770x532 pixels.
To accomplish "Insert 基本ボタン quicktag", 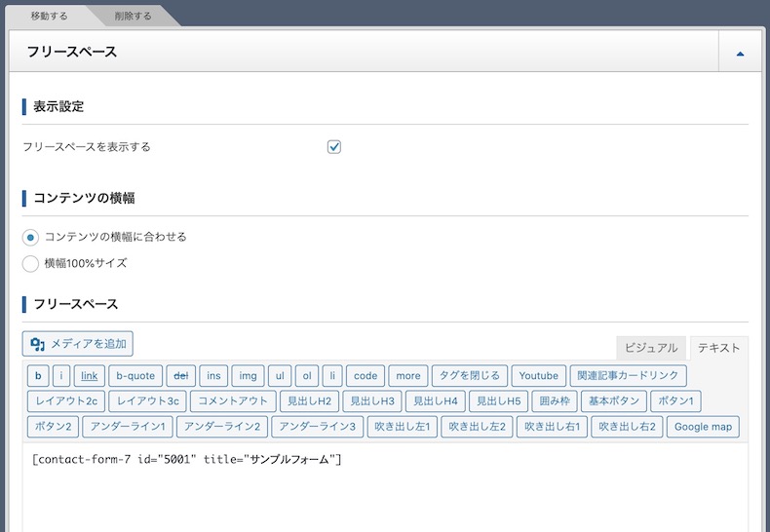I will [x=614, y=401].
